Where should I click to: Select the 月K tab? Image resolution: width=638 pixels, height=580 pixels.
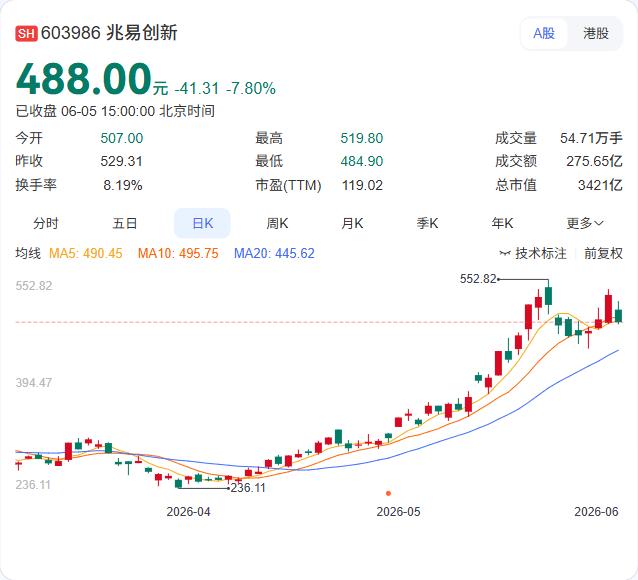click(x=352, y=223)
